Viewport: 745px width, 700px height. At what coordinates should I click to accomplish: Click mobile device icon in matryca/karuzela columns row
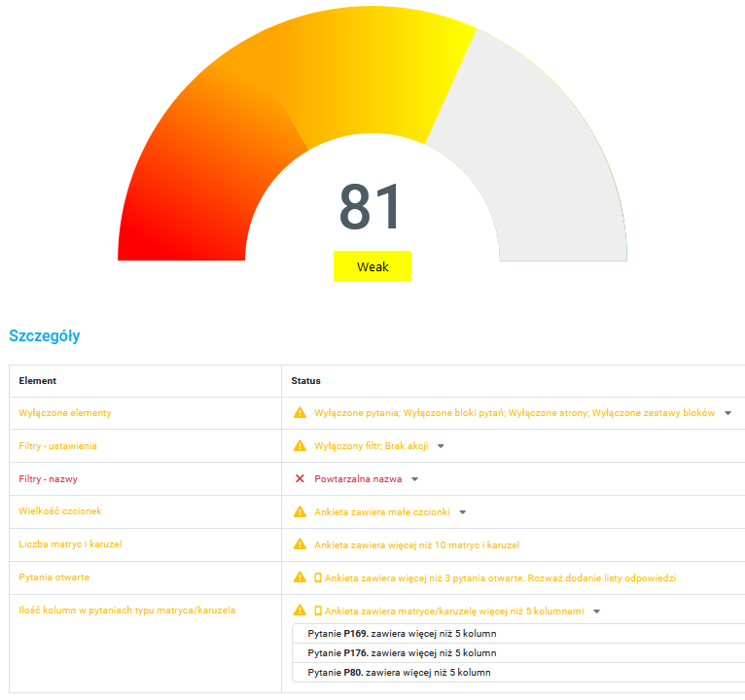point(317,612)
